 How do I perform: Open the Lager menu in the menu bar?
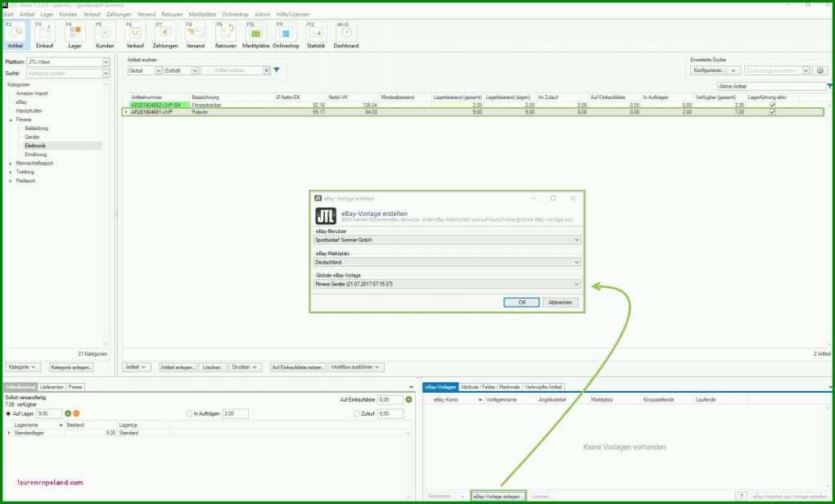click(47, 15)
